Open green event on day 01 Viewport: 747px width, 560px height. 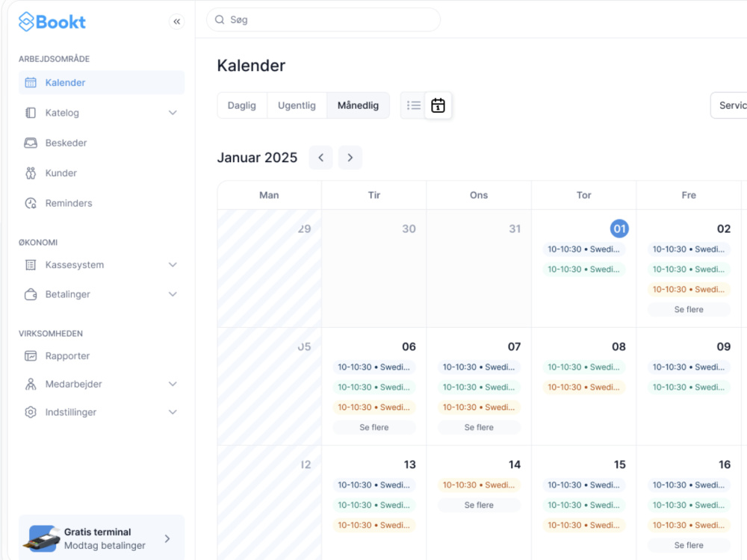point(583,269)
